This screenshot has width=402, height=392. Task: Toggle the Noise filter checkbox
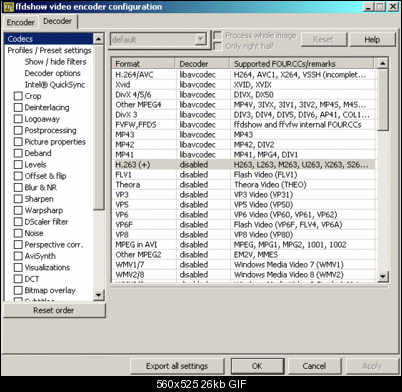[x=18, y=233]
